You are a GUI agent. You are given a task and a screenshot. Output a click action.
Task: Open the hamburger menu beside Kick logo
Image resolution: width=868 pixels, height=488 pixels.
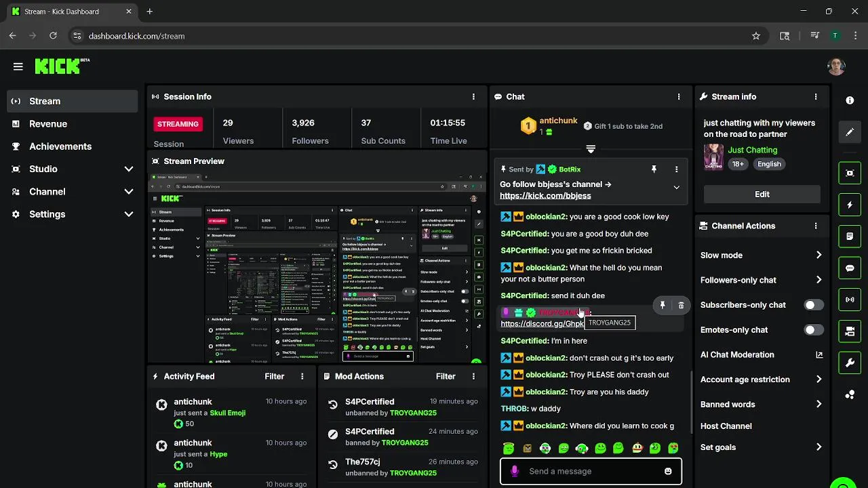[18, 66]
